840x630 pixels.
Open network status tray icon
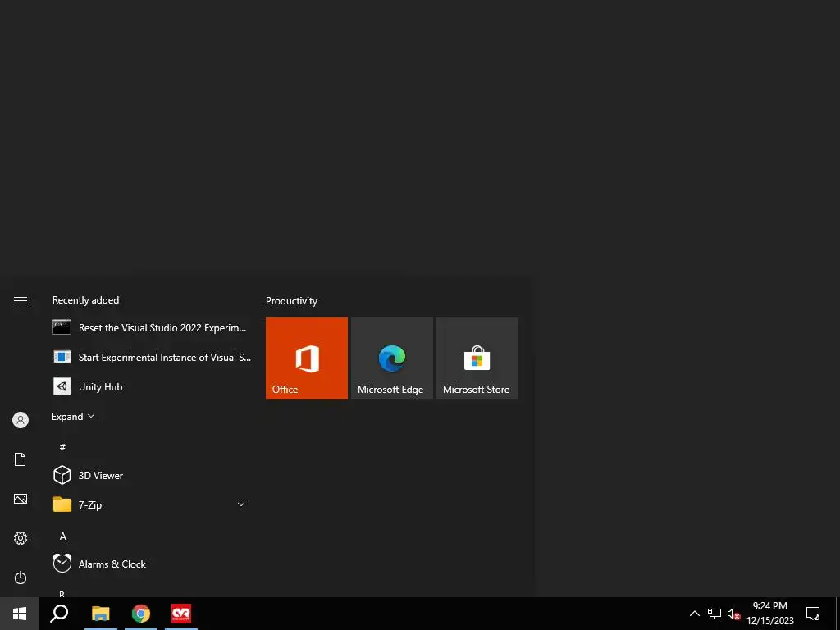(x=714, y=614)
